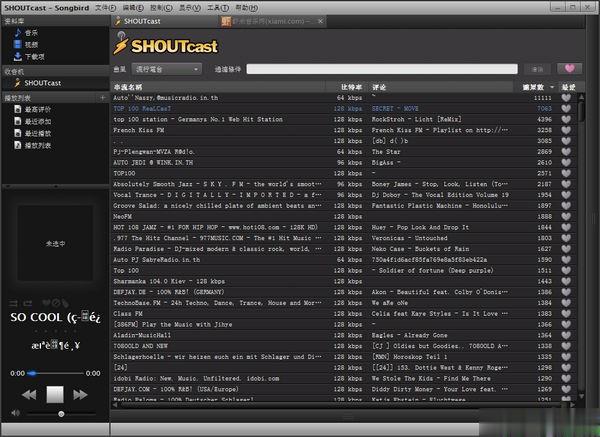Close the xiami.com tab
Image resolution: width=600 pixels, height=437 pixels.
(x=320, y=21)
